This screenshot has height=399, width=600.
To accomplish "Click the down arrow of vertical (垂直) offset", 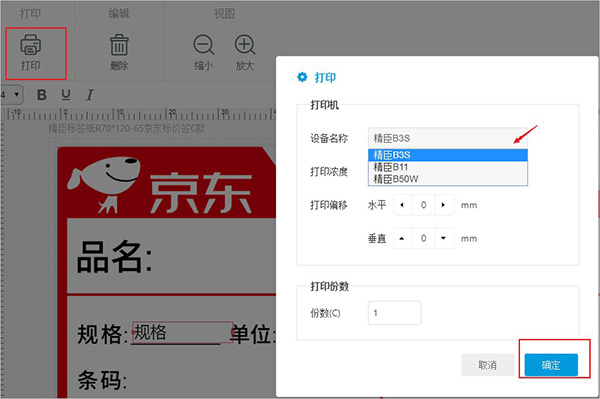I will tap(444, 238).
